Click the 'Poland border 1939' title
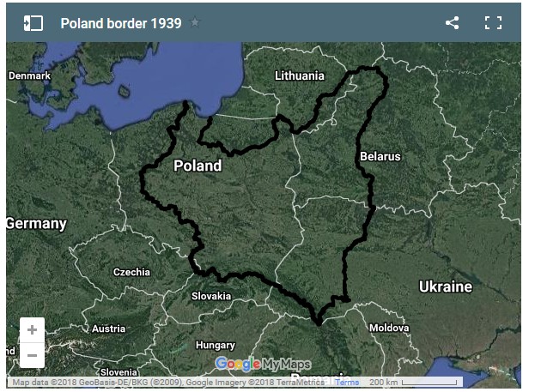The image size is (535, 392). coord(120,23)
